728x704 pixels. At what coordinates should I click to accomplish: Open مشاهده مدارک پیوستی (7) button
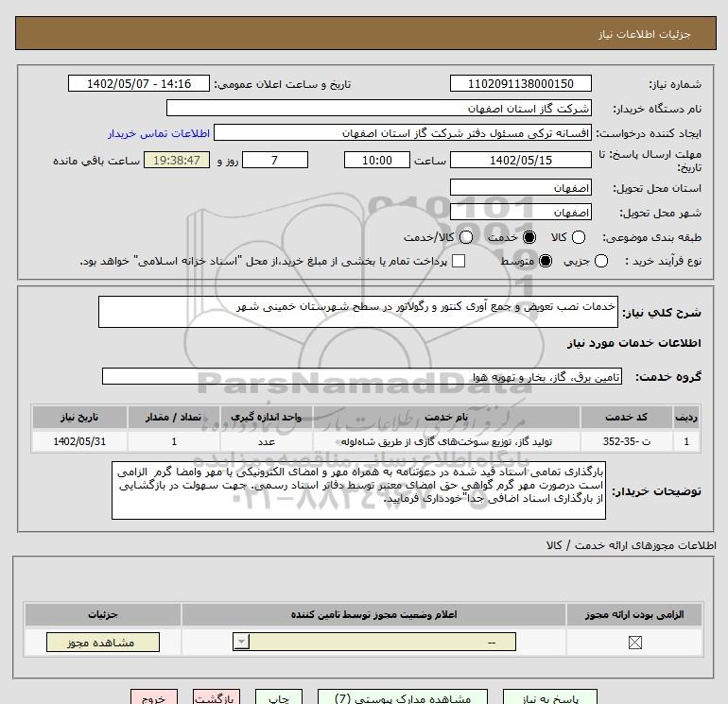tap(403, 697)
